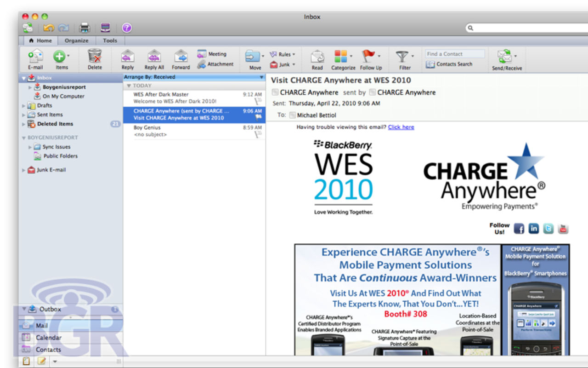This screenshot has height=368, width=588.
Task: Toggle the flag on the CHARGE Anywhere message
Action: (259, 118)
